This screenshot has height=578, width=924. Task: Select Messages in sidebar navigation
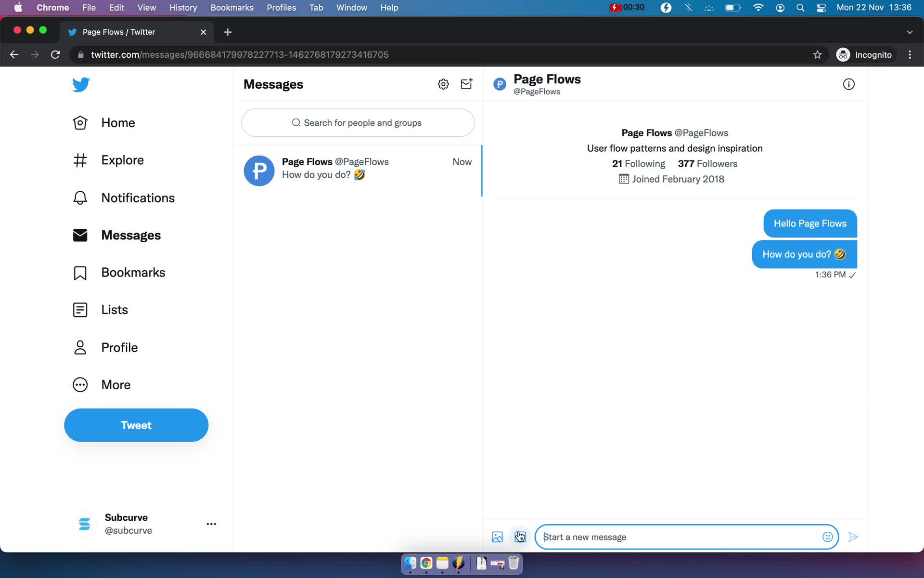[116, 235]
